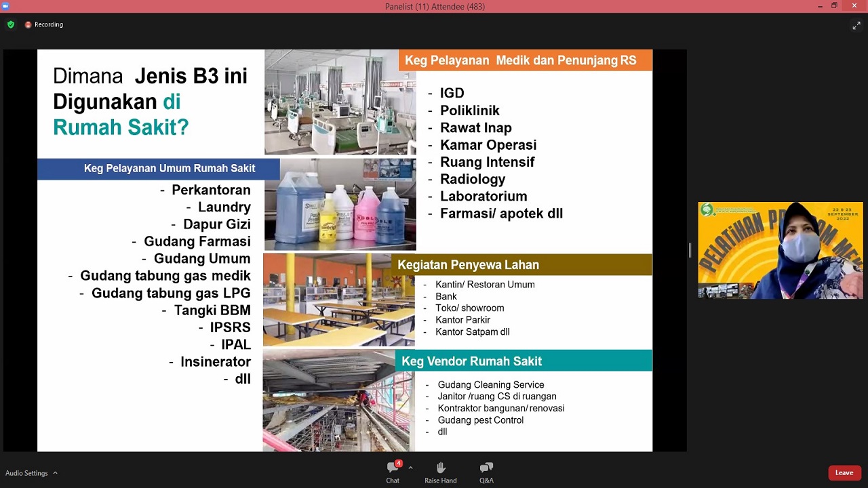Viewport: 868px width, 488px height.
Task: Expand the Chat options caret
Action: click(x=410, y=468)
